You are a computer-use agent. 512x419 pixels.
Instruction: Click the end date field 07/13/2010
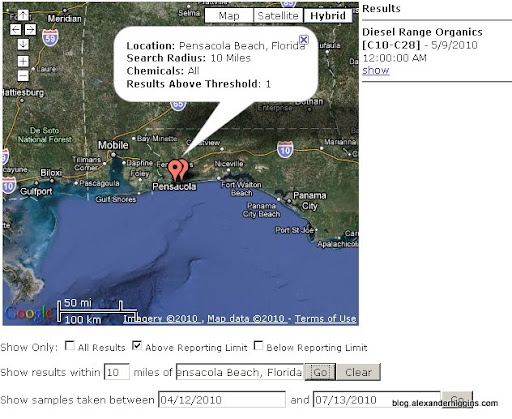coord(377,399)
